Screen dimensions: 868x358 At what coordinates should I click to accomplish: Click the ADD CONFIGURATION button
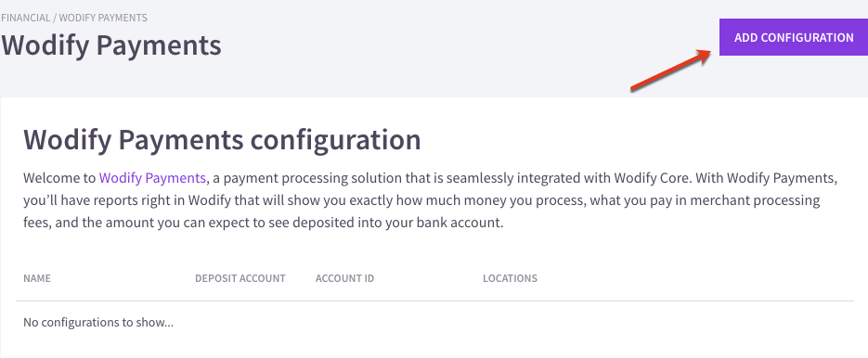pos(793,37)
